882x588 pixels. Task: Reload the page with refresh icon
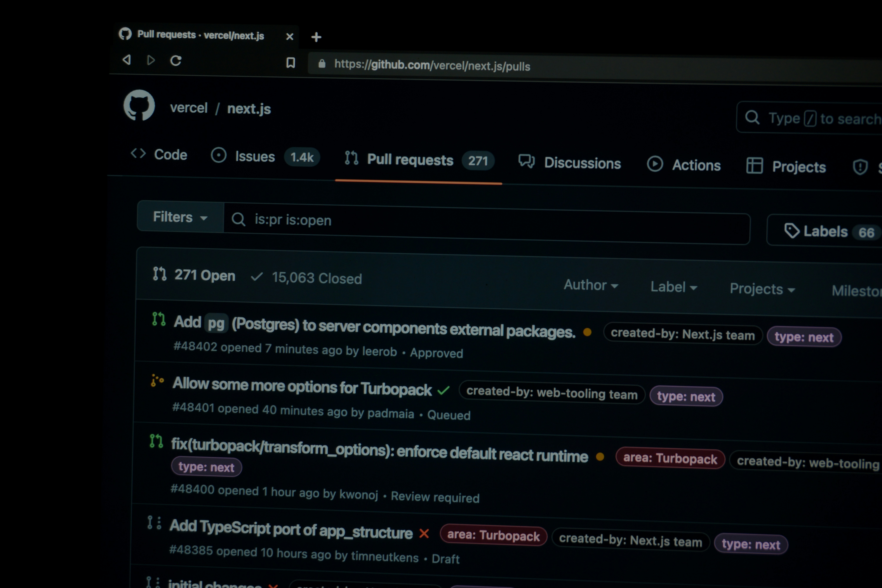tap(176, 60)
